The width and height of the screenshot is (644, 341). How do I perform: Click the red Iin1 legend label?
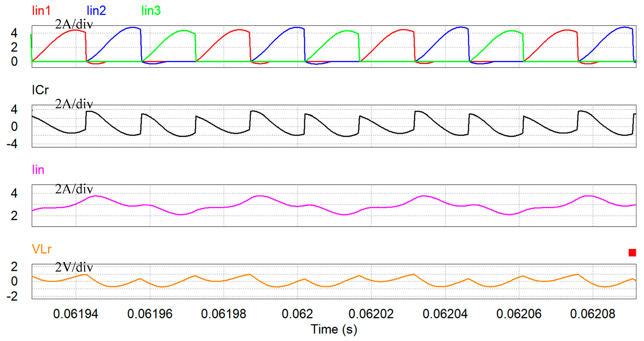click(41, 11)
